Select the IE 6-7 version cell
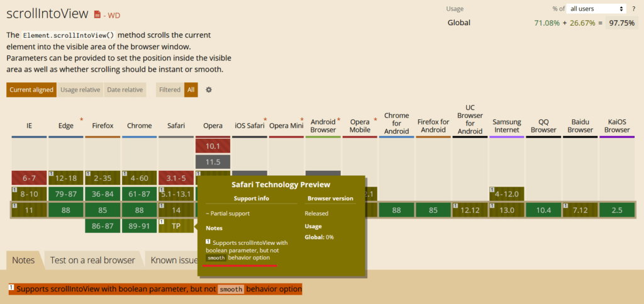 point(29,178)
